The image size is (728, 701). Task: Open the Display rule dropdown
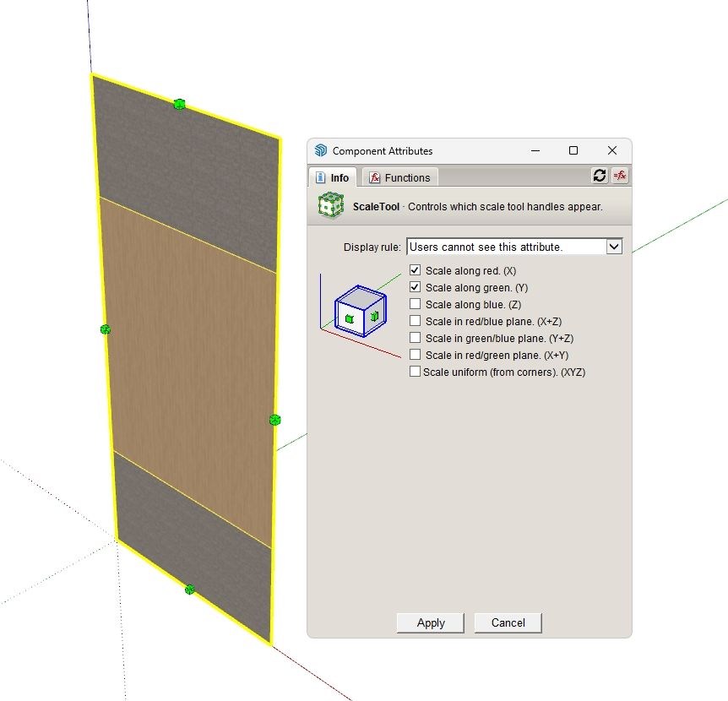[614, 247]
